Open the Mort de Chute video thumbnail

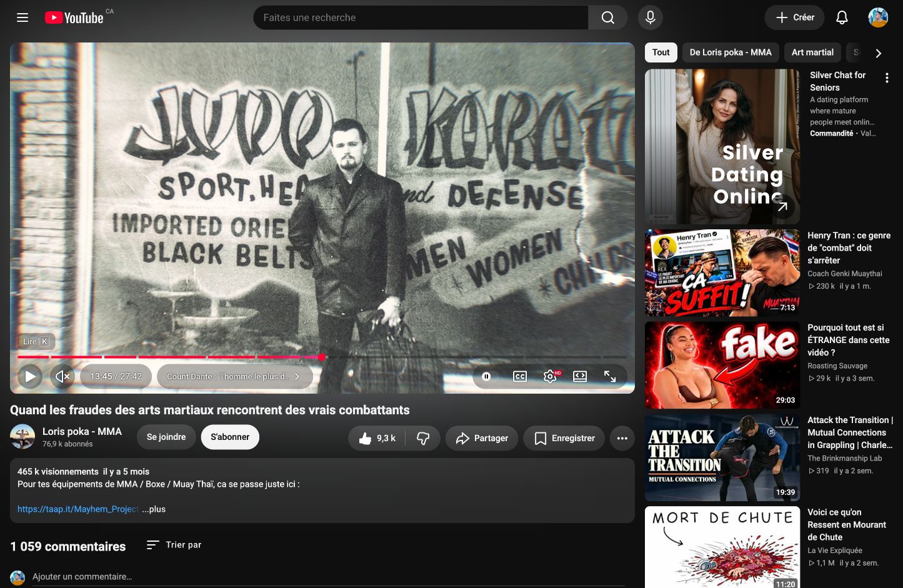[722, 547]
